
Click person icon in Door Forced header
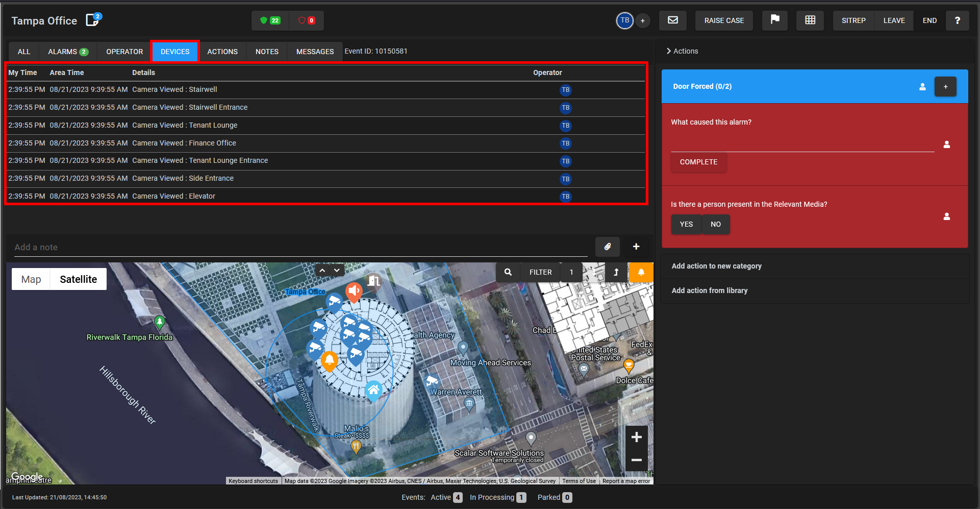click(922, 87)
